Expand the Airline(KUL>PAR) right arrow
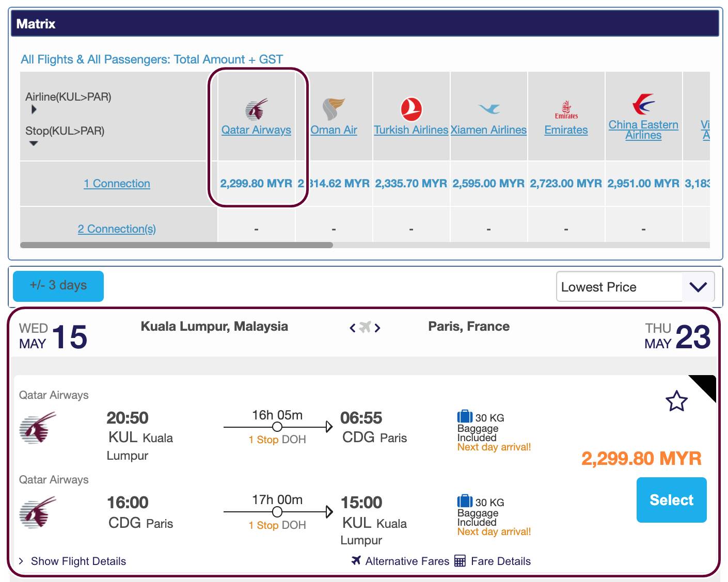The width and height of the screenshot is (728, 582). tap(34, 109)
